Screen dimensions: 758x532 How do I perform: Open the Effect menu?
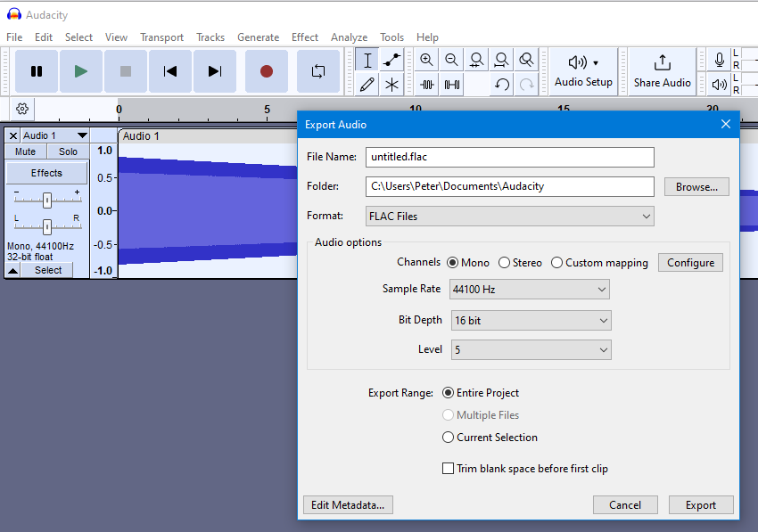click(x=304, y=37)
